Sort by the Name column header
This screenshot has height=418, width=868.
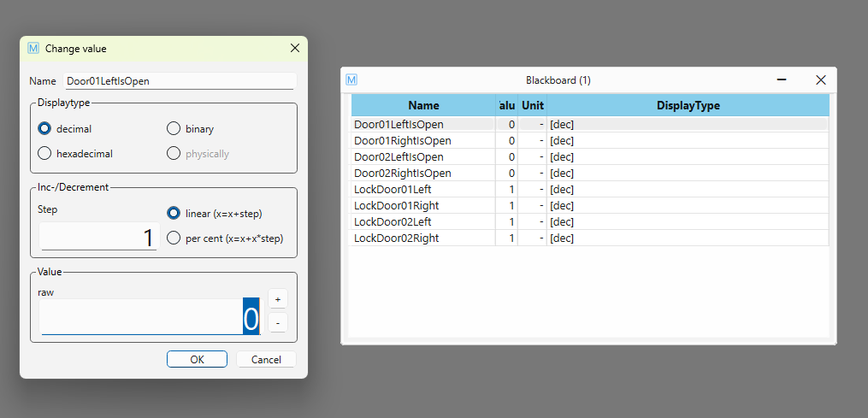(423, 106)
